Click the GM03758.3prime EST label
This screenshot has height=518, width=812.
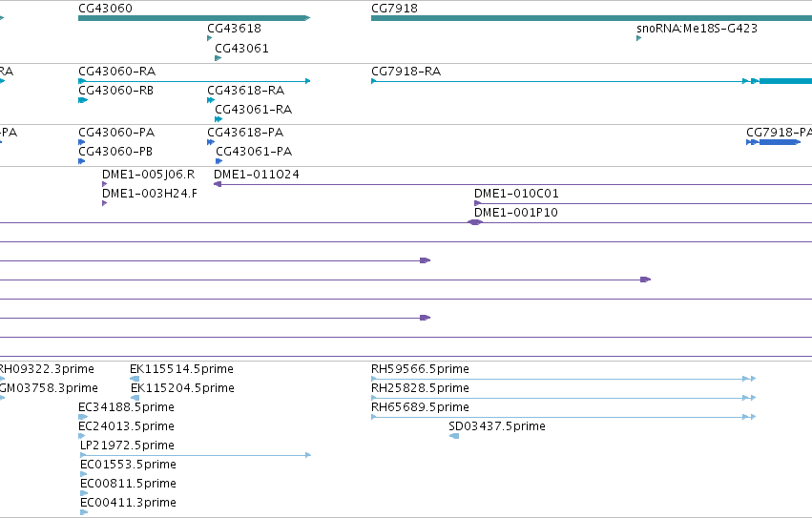click(48, 388)
